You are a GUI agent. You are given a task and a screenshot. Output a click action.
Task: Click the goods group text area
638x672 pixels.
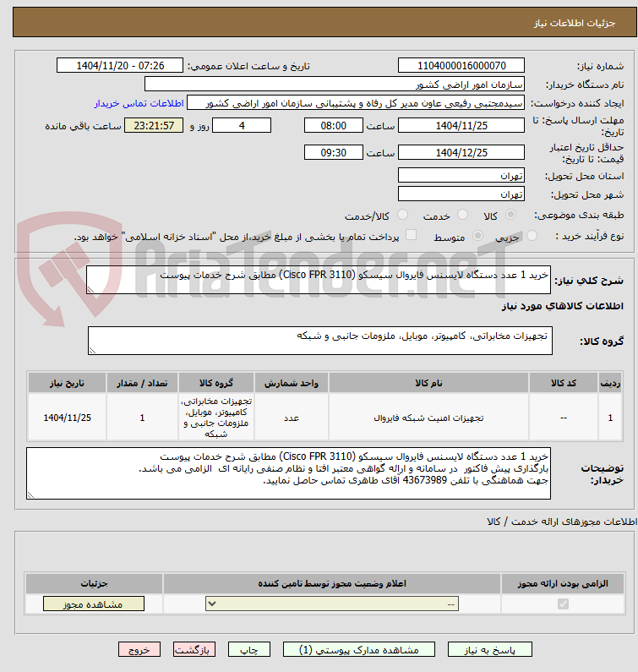click(320, 341)
